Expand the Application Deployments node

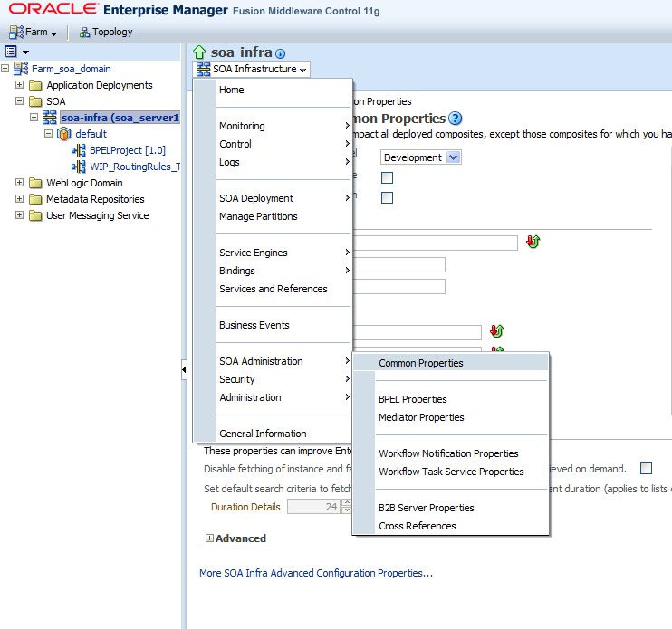19,84
